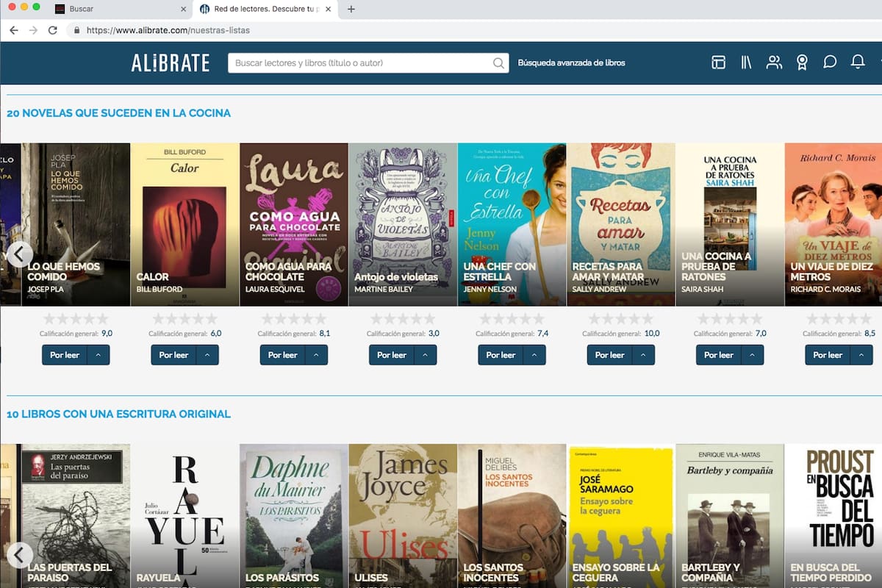
Task: Open Bartleby y compañía cover
Action: (x=729, y=516)
